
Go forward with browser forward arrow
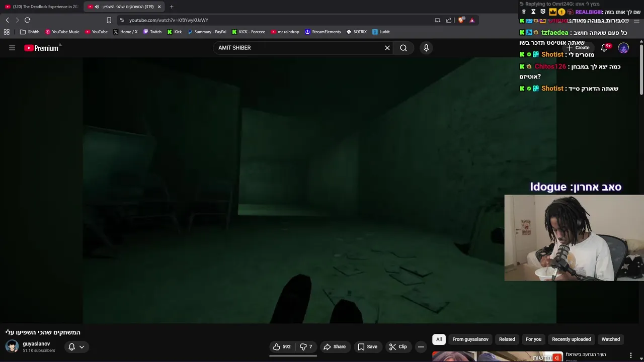[x=17, y=20]
